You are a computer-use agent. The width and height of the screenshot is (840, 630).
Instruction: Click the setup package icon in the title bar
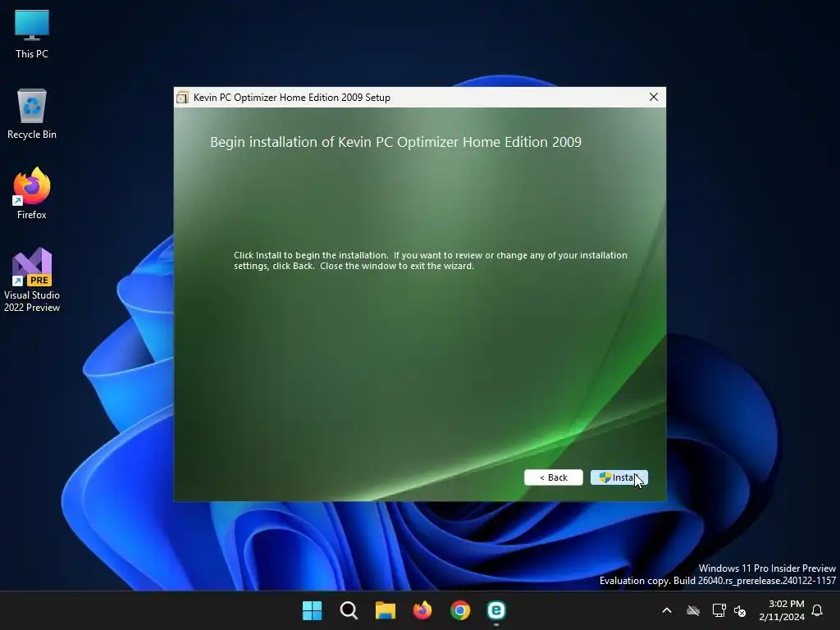[183, 97]
